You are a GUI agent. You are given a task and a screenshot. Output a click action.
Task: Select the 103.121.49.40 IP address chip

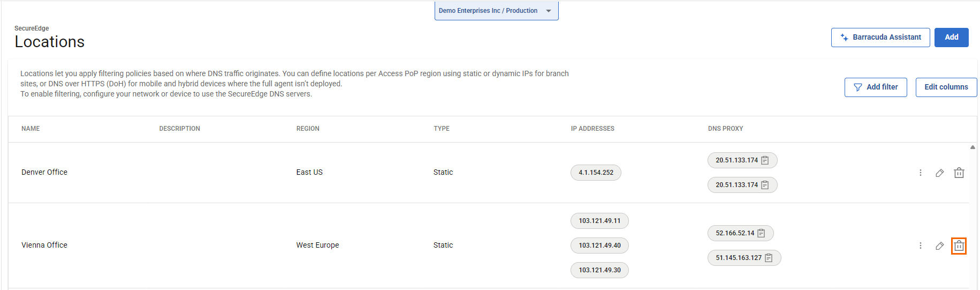pyautogui.click(x=599, y=246)
